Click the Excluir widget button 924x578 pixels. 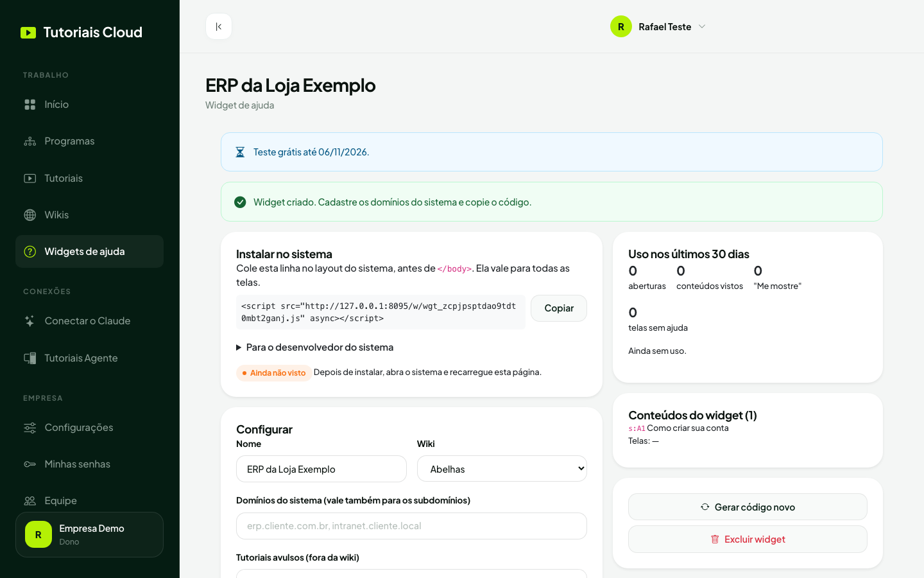748,539
